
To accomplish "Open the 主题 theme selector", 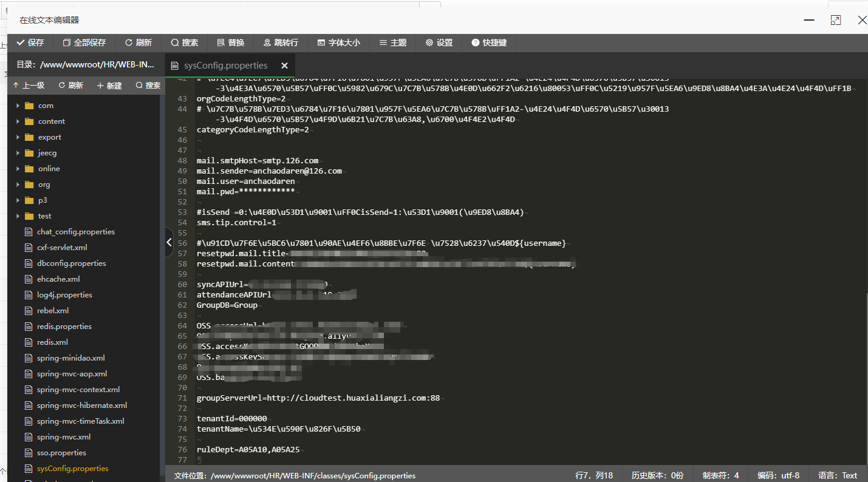I will [393, 42].
